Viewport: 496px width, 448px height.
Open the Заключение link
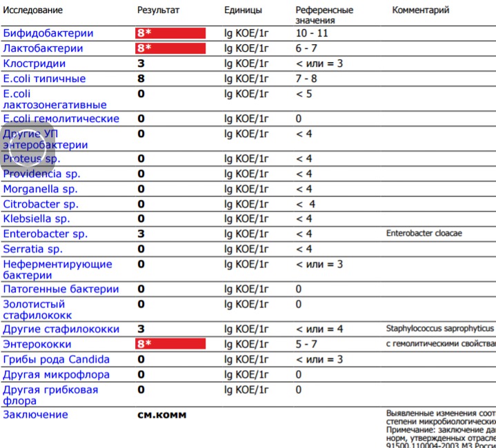tap(35, 415)
